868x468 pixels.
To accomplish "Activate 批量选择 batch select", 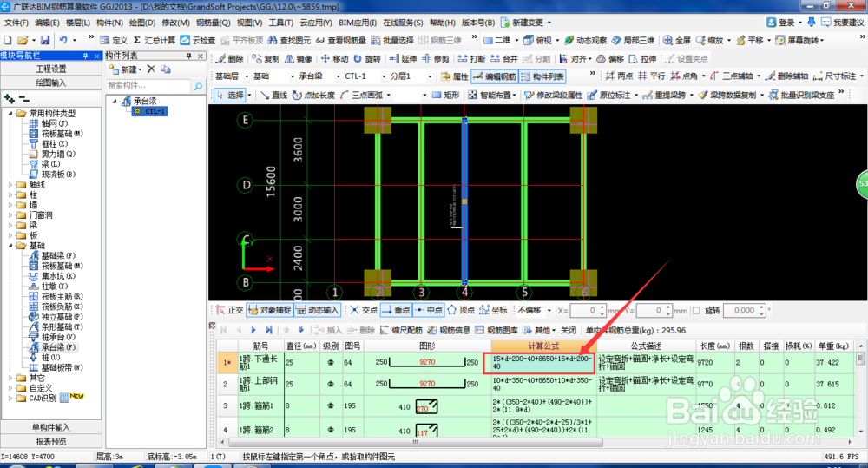I will [392, 41].
